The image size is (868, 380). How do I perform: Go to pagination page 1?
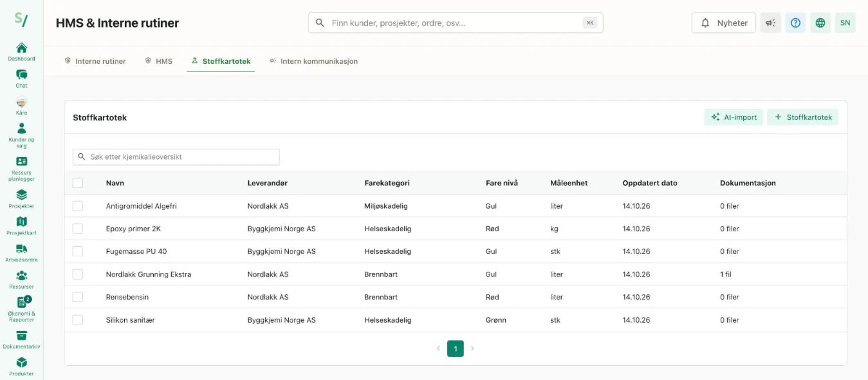456,348
